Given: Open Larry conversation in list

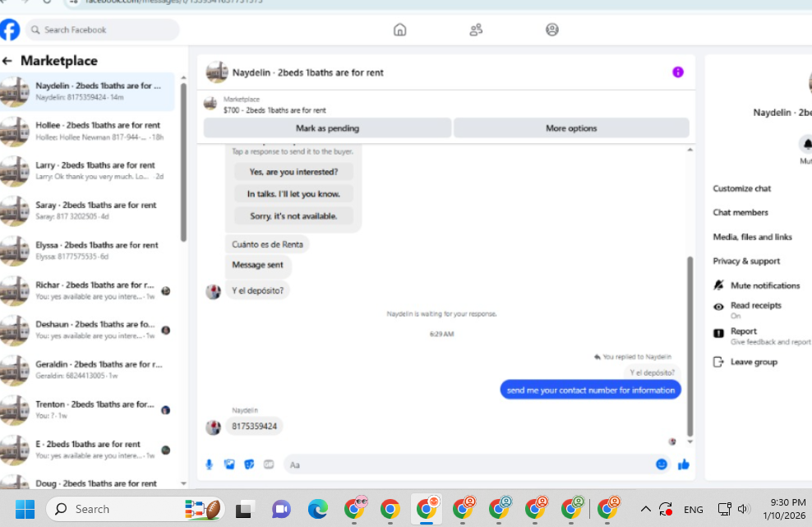Looking at the screenshot, I should 87,171.
